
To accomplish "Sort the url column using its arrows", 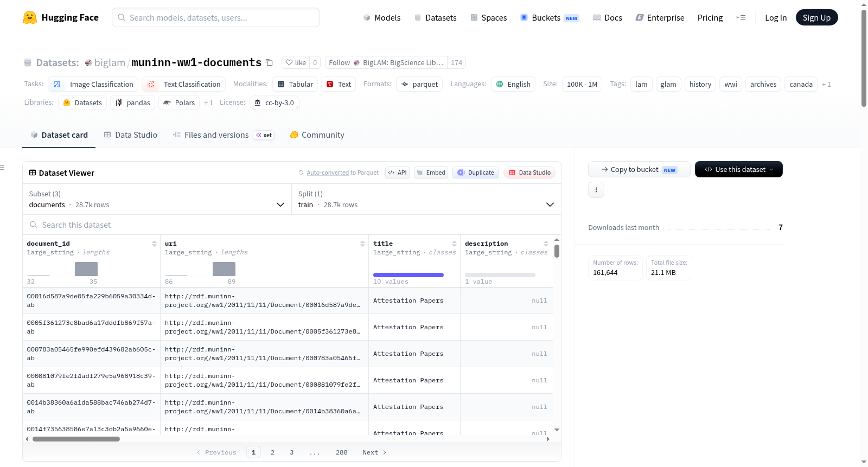I will tap(362, 244).
